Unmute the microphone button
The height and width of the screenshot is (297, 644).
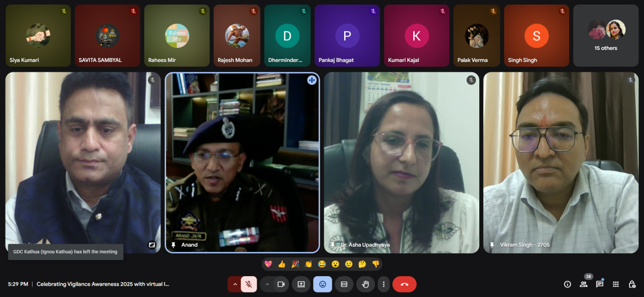point(249,284)
